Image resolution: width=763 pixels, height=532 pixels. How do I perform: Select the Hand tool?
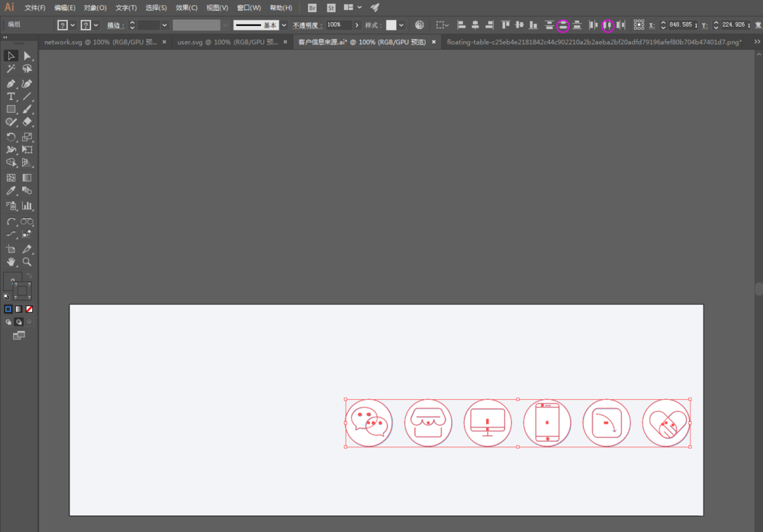pyautogui.click(x=11, y=262)
